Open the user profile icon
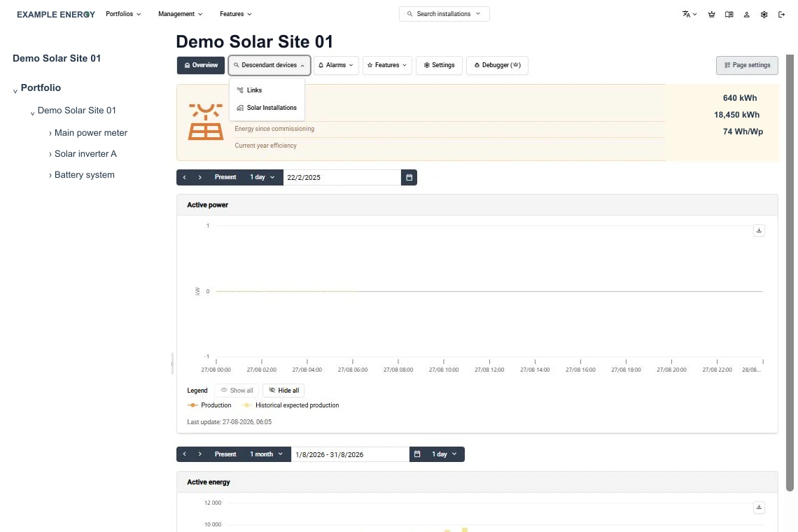 pos(747,14)
